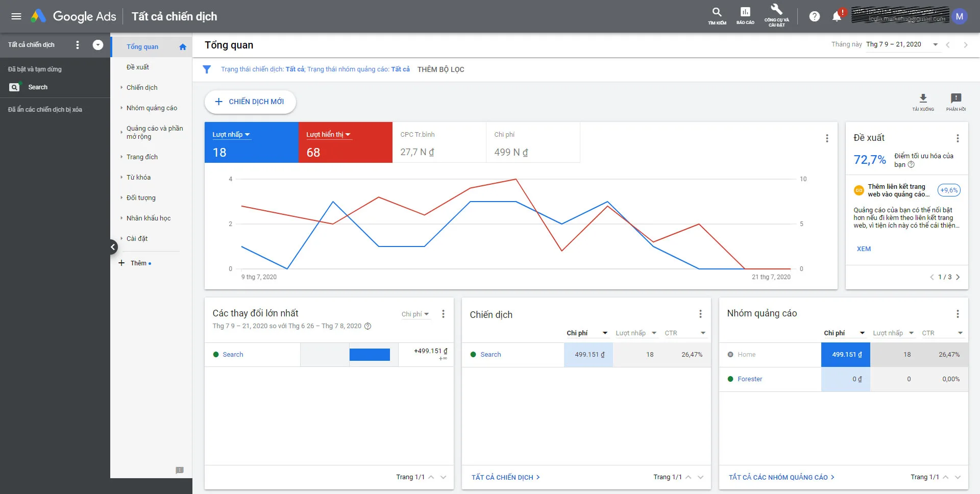
Task: Select the Đề xuất menu item
Action: 138,67
